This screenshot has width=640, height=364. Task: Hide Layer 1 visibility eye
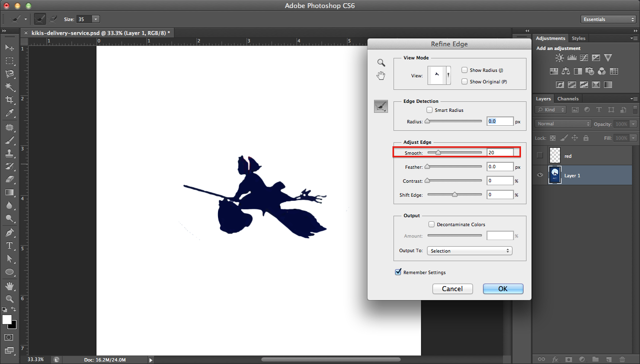click(539, 175)
